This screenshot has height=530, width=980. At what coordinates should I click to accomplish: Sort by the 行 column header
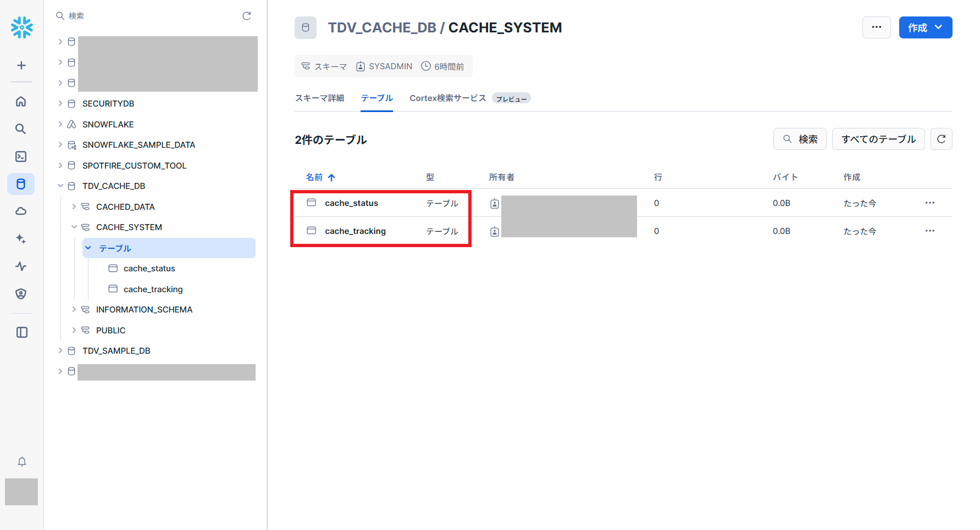tap(658, 177)
